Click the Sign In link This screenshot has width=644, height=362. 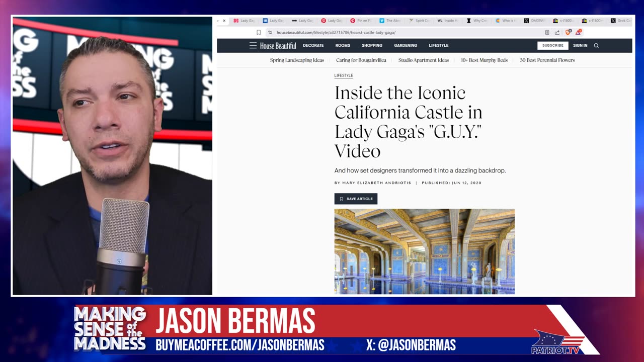click(x=580, y=45)
